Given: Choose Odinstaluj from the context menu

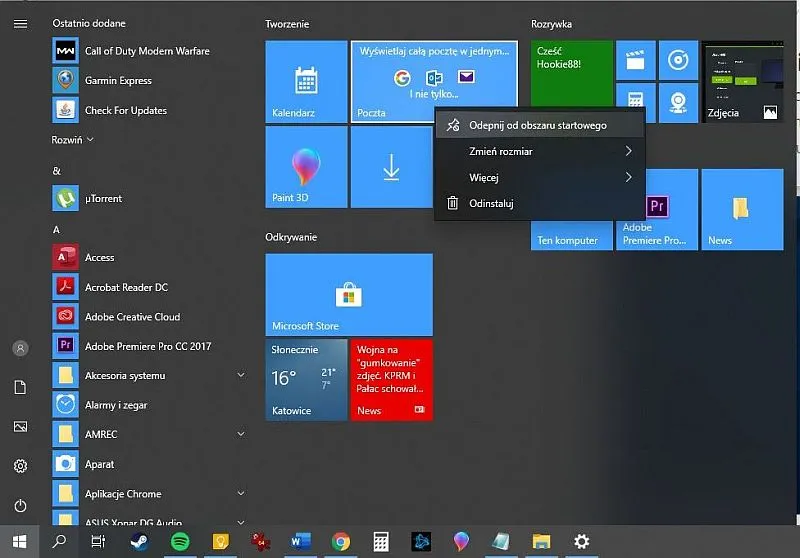Looking at the screenshot, I should tap(491, 203).
